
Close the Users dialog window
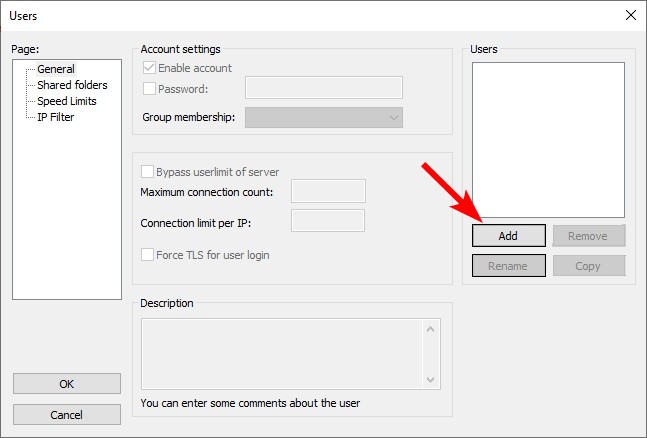point(630,15)
